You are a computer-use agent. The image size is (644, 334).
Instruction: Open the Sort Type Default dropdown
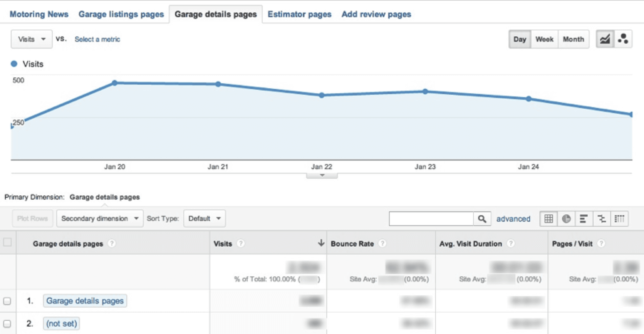204,218
